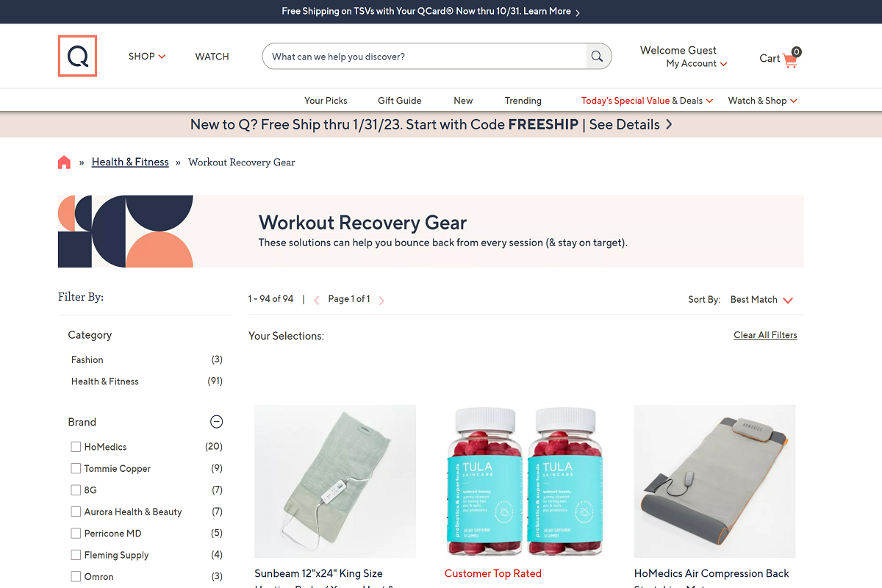Select the Trending menu item
Screen dimensions: 882x588
pos(523,101)
